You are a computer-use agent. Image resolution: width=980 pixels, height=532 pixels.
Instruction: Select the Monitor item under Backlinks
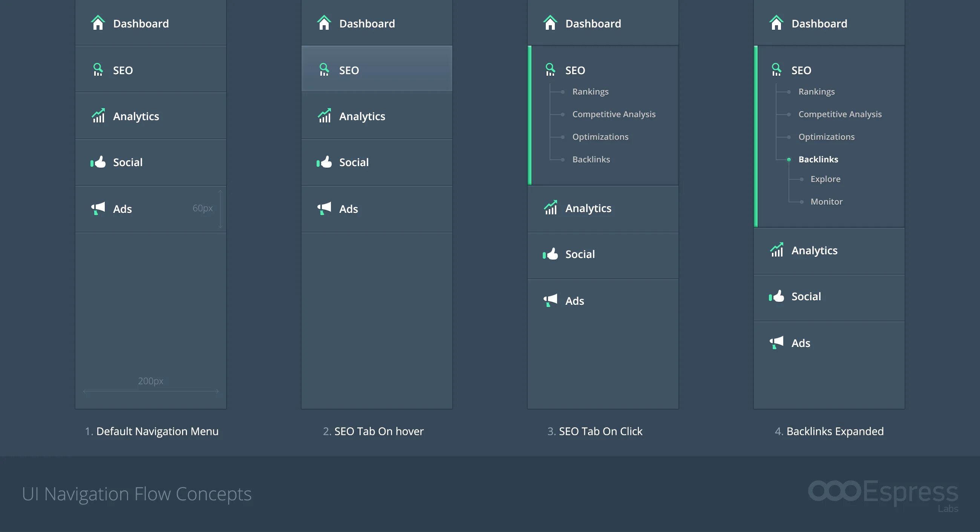(x=826, y=202)
